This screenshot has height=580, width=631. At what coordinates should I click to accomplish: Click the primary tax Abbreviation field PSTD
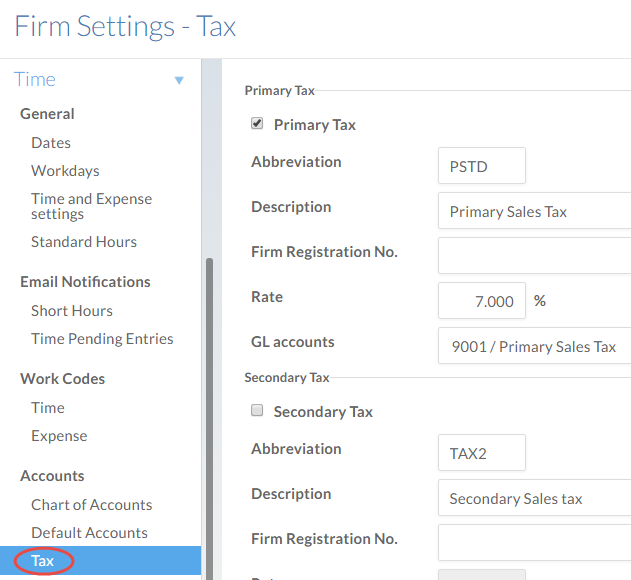[481, 166]
